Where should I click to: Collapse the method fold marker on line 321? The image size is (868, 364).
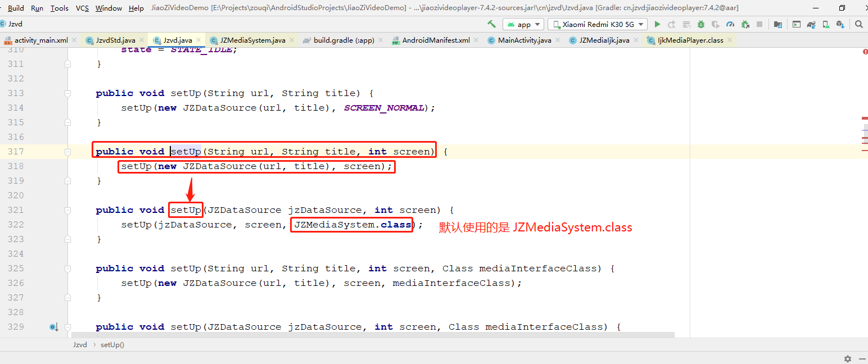[67, 210]
